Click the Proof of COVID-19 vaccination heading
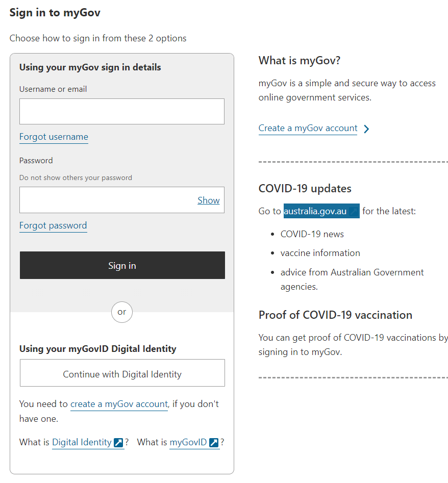The image size is (448, 483). pyautogui.click(x=335, y=315)
